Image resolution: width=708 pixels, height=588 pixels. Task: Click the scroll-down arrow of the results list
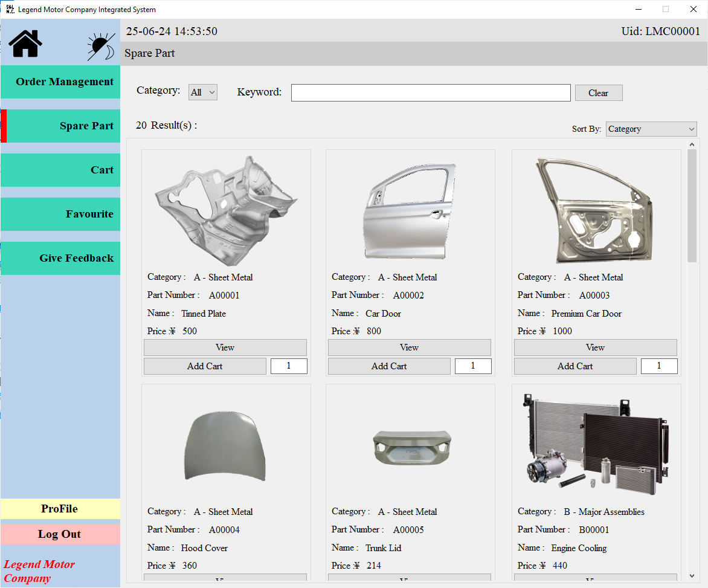click(692, 576)
